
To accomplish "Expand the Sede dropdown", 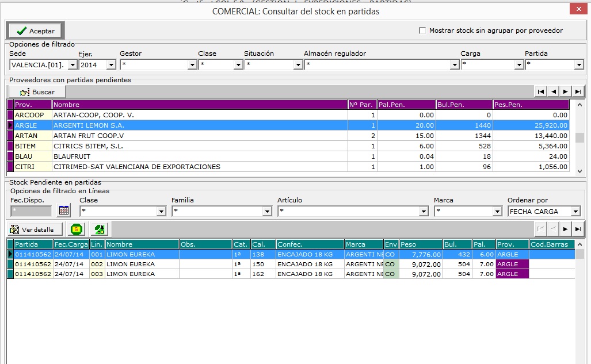I will tap(73, 65).
